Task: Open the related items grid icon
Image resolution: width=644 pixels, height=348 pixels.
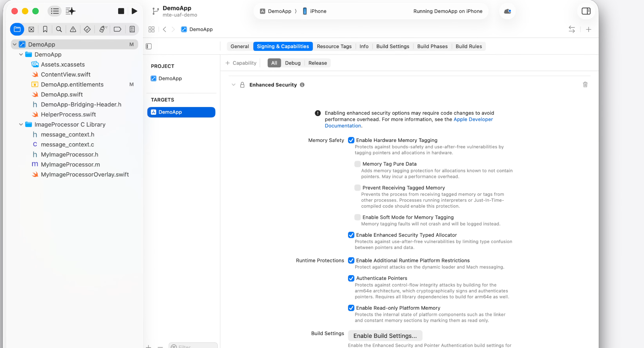Action: pos(151,29)
